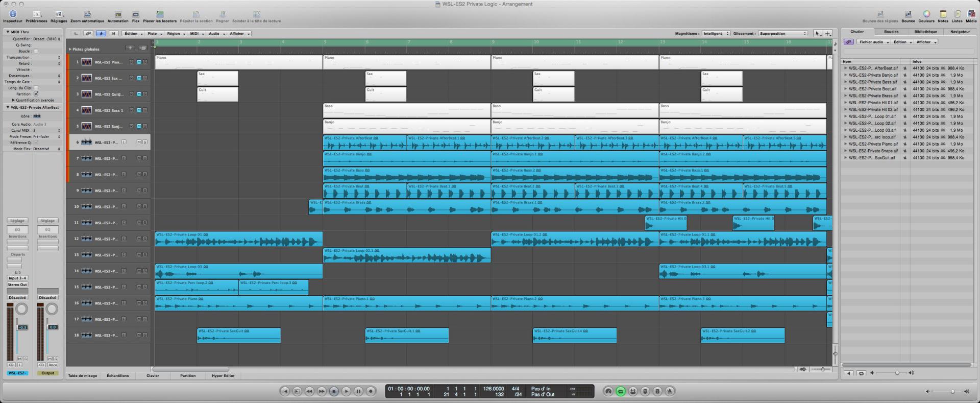Click the Bnce button on Output strip
980x403 pixels.
point(53,365)
